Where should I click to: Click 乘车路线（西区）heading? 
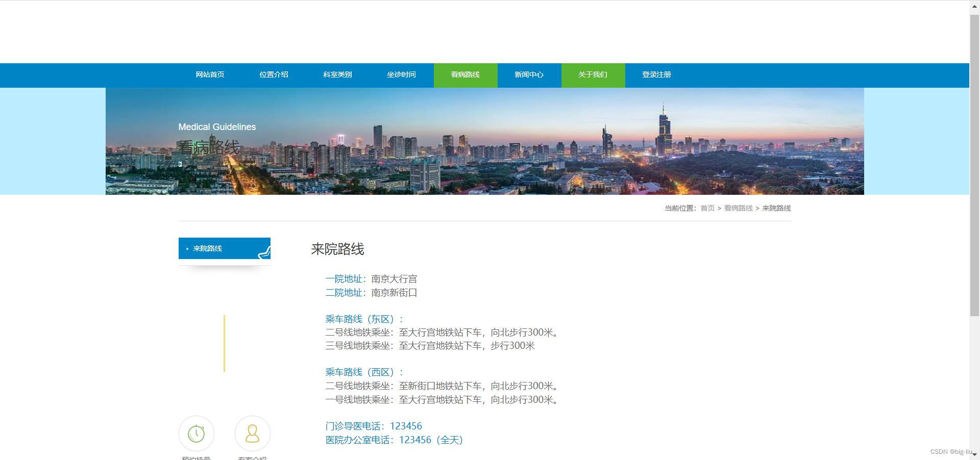364,372
